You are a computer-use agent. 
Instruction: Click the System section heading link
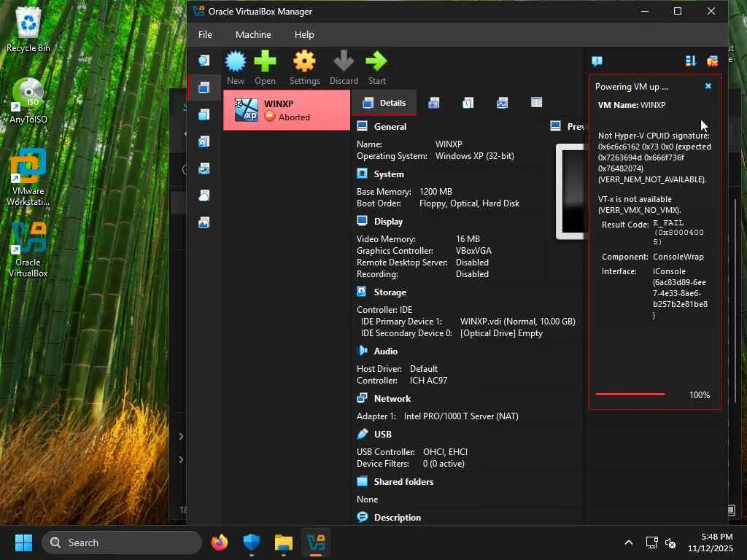click(388, 174)
